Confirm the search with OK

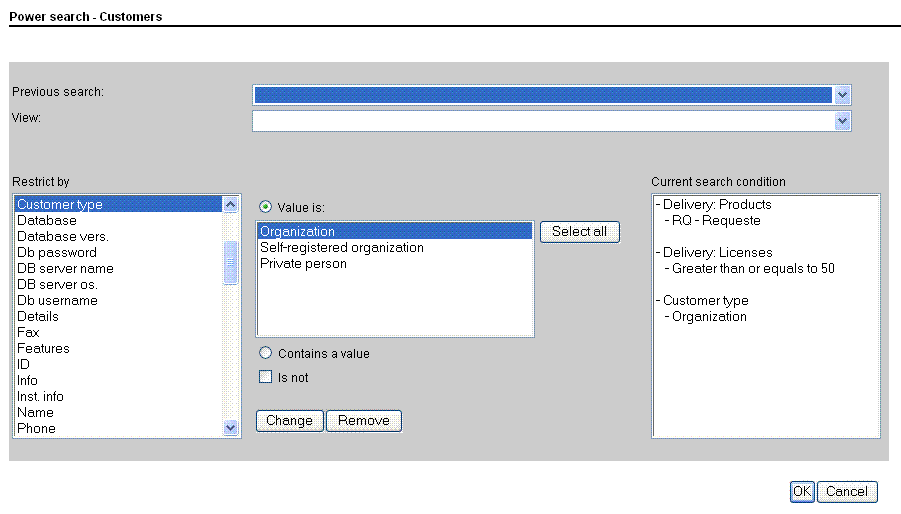click(802, 491)
